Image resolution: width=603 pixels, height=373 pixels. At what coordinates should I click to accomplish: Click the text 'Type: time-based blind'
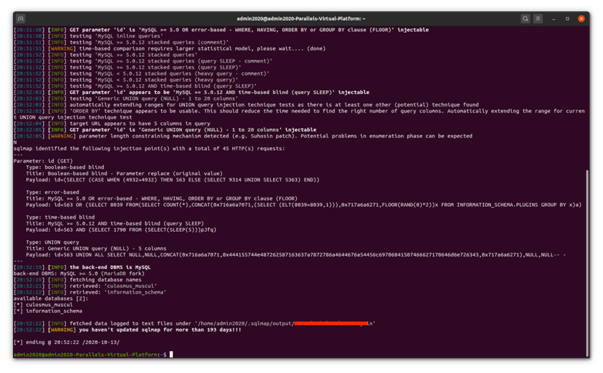(60, 217)
